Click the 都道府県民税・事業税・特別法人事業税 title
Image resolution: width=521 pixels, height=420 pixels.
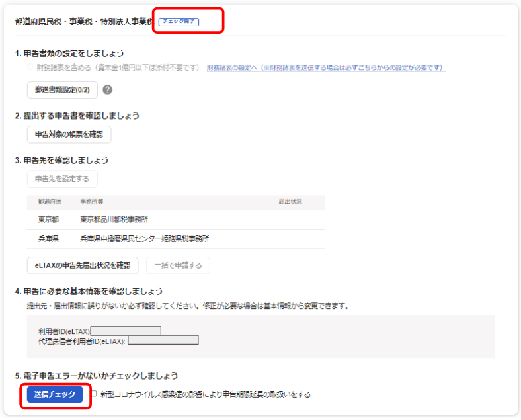pyautogui.click(x=84, y=22)
